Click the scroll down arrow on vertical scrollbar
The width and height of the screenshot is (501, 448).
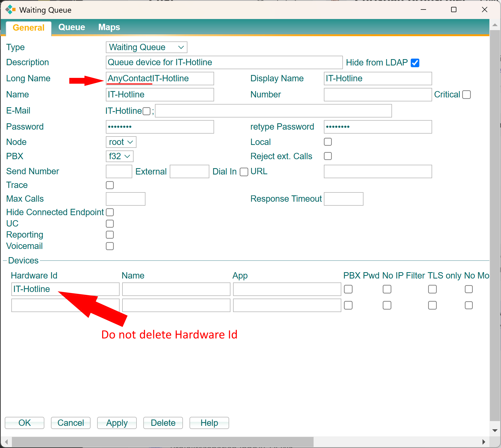(x=495, y=430)
